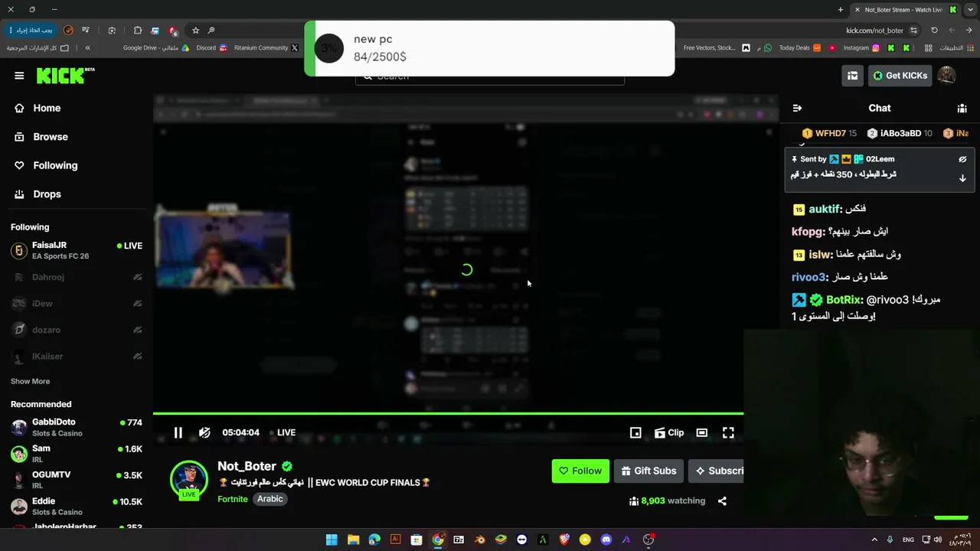Screen dimensions: 980x551
Task: Click the Gift Subs button
Action: coord(649,471)
